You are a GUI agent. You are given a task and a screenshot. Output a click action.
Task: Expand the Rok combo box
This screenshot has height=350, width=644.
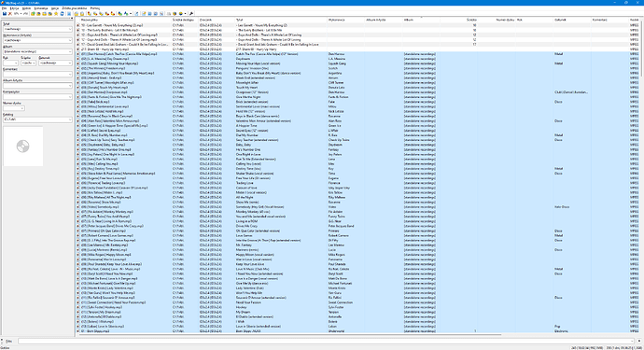(16, 63)
